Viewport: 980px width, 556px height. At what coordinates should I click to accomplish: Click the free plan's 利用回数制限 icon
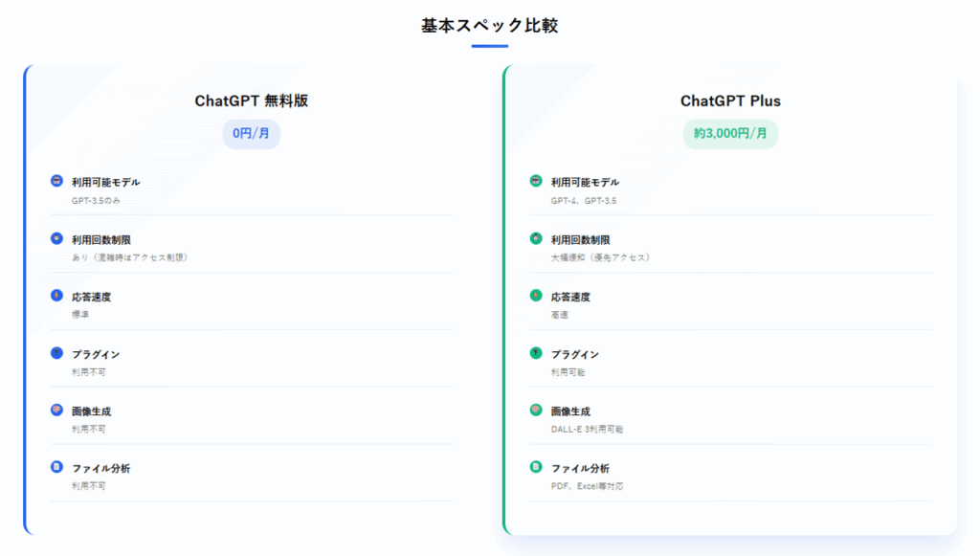56,238
